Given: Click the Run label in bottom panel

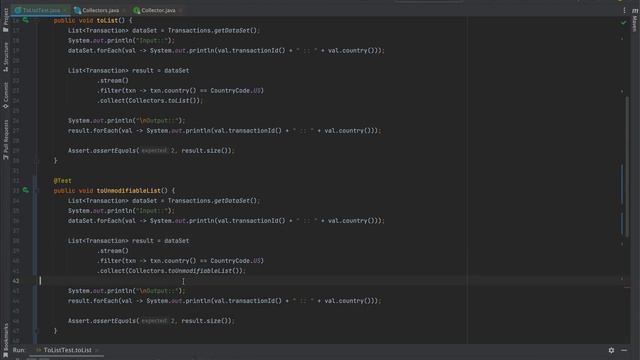Looking at the screenshot, I should pyautogui.click(x=18, y=350).
